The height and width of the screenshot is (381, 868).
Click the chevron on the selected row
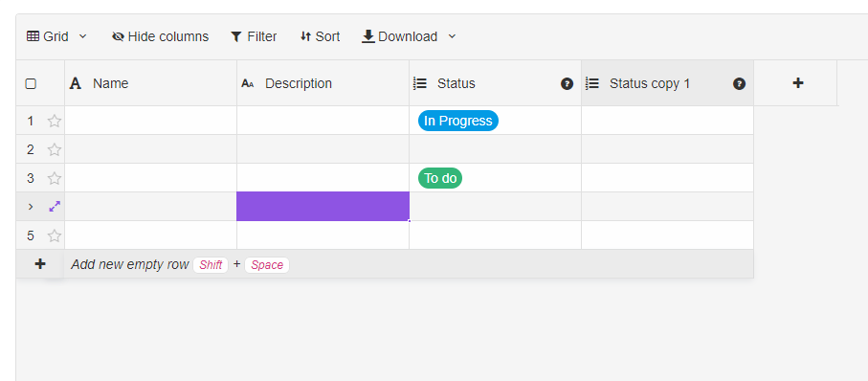[x=31, y=207]
